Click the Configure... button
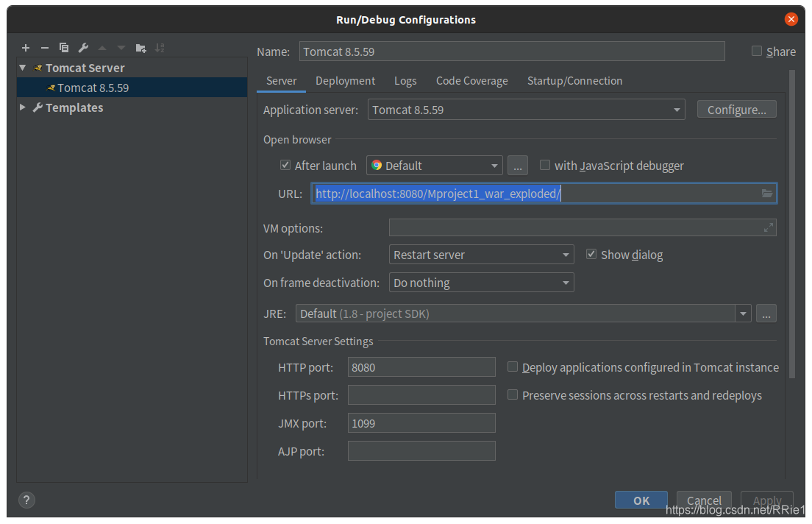This screenshot has width=812, height=524. (x=736, y=110)
